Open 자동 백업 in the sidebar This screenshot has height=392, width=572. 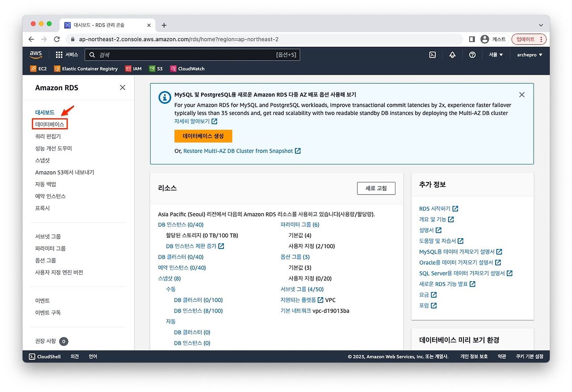coord(46,184)
